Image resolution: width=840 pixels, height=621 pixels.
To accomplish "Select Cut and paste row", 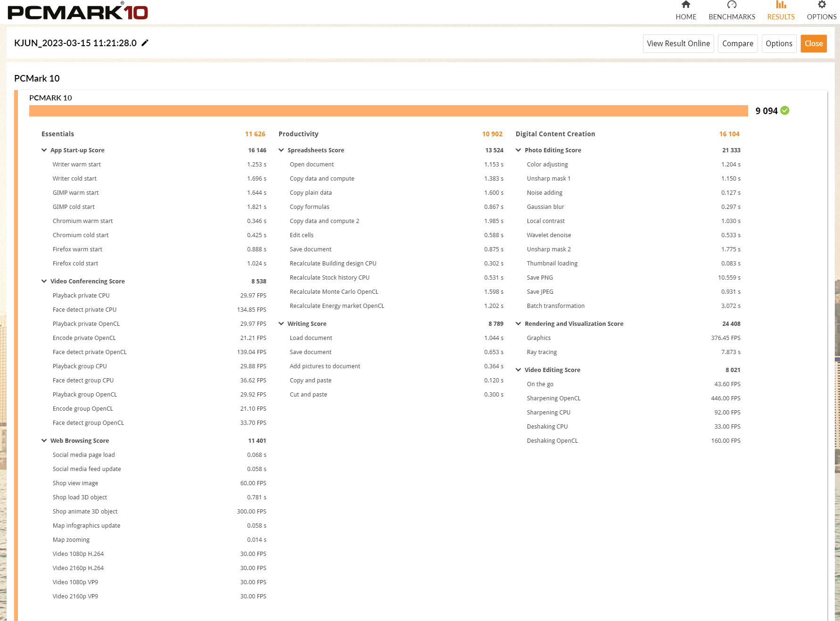I will (396, 394).
